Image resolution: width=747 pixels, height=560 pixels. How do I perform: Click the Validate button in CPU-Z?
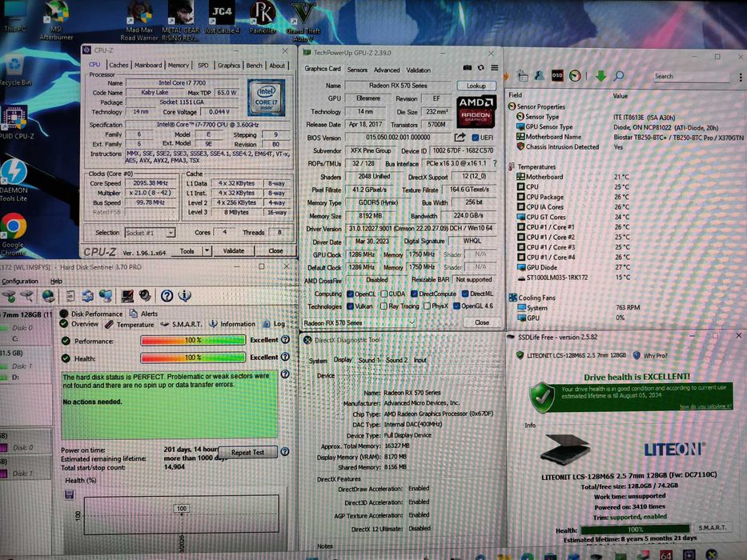point(234,250)
